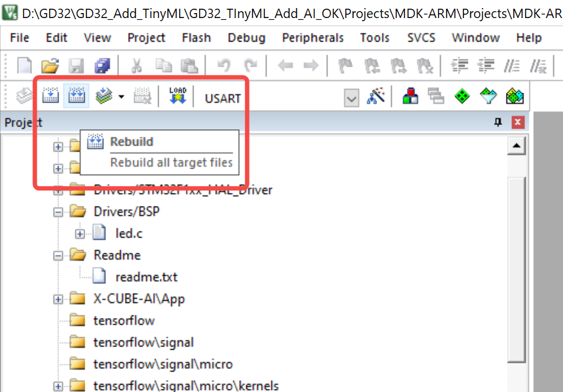Launch the Pack Installer icon
This screenshot has width=563, height=392.
point(514,96)
